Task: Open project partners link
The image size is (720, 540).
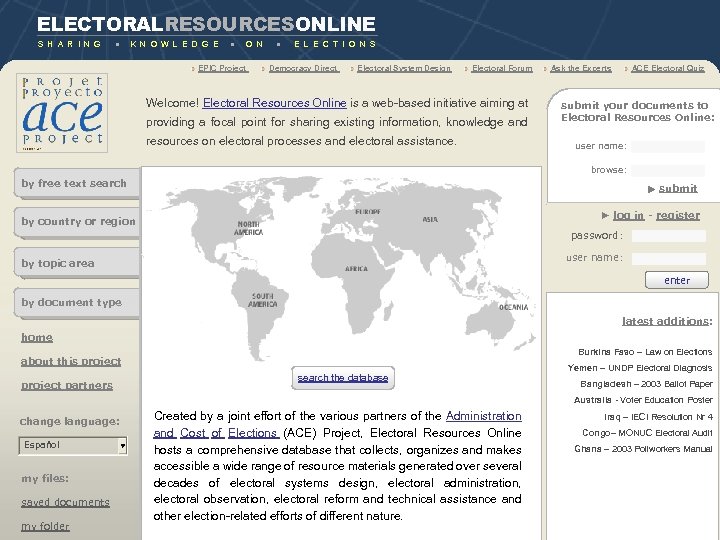Action: coord(67,385)
